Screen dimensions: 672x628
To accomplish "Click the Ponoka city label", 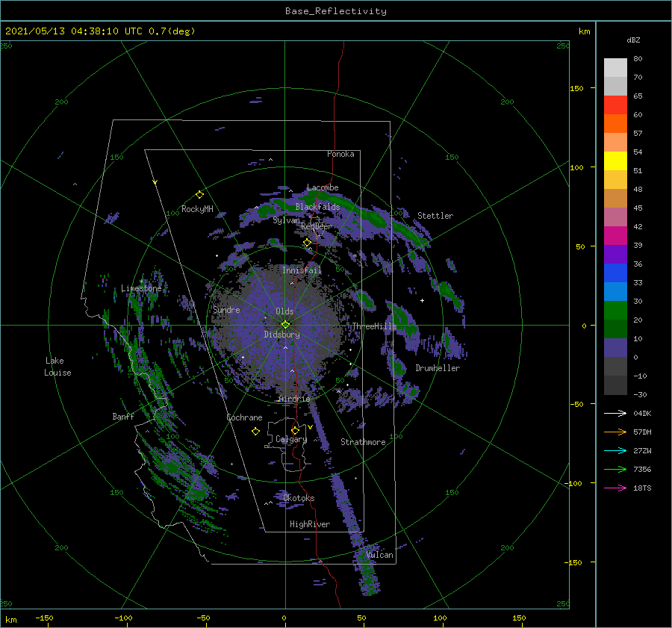I will 340,154.
